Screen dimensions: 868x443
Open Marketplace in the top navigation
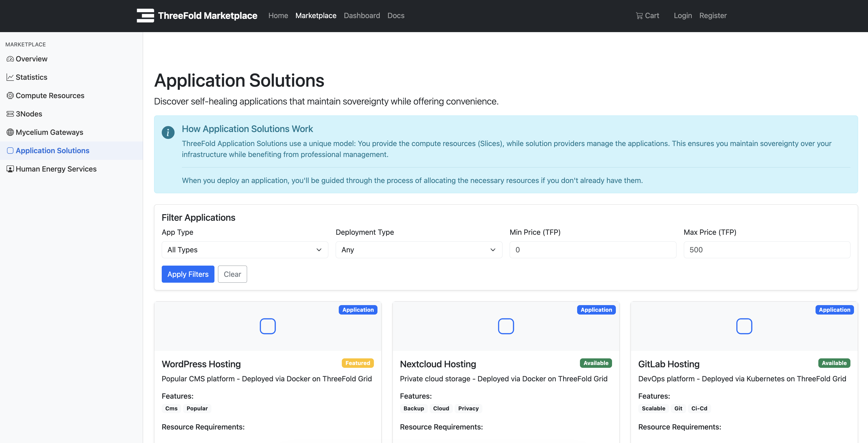316,16
